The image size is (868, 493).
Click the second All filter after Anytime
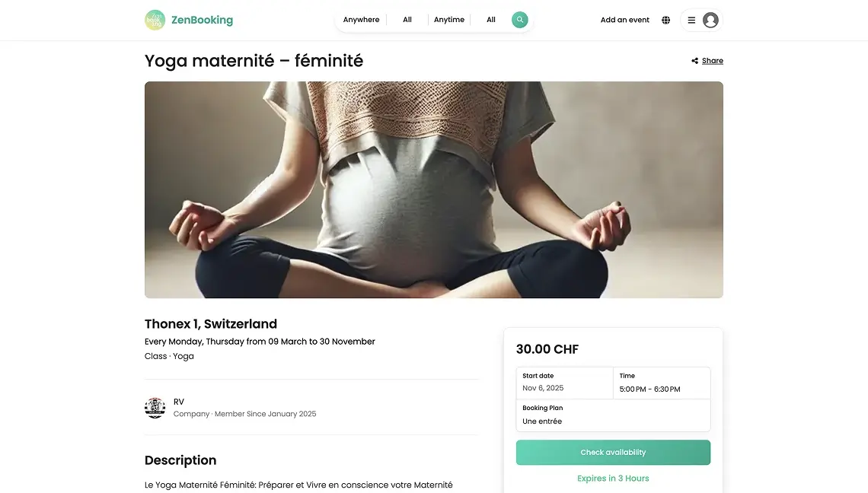(491, 20)
